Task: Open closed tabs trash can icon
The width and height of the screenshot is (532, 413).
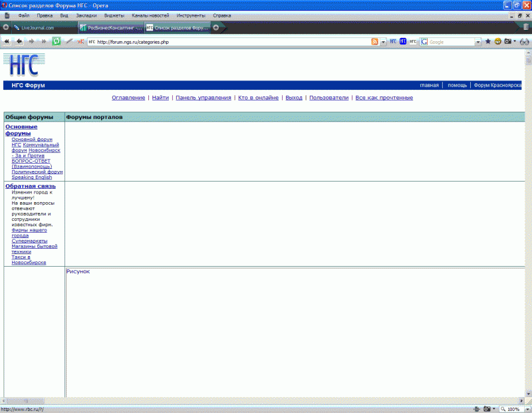Action: point(525,27)
